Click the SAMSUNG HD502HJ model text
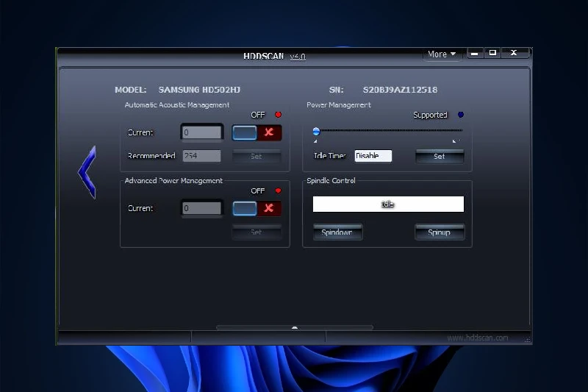The width and height of the screenshot is (588, 392). [199, 90]
